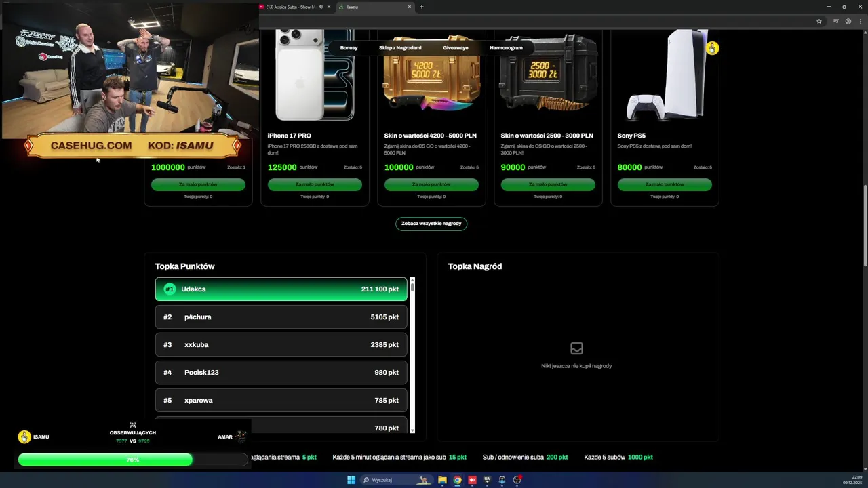Open the Giveawaye navigation item
The height and width of the screenshot is (488, 868).
[x=456, y=48]
